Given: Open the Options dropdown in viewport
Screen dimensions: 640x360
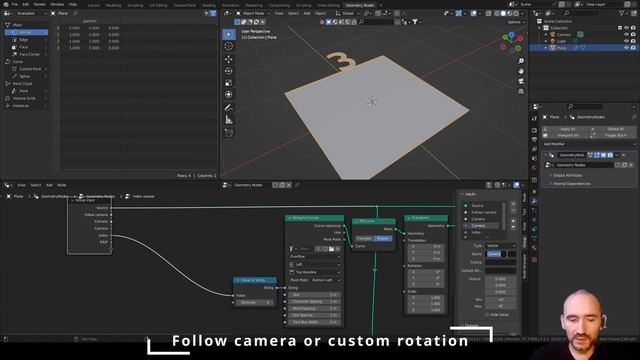Looking at the screenshot, I should pos(516,22).
